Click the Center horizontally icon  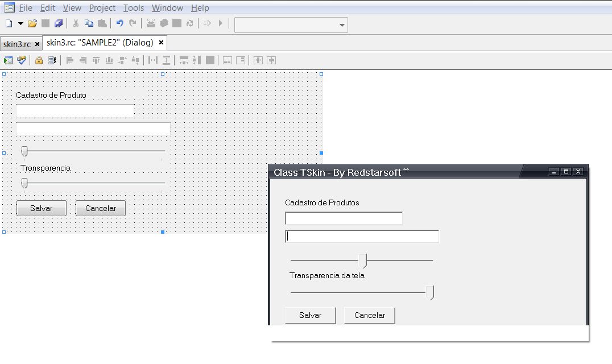click(135, 60)
